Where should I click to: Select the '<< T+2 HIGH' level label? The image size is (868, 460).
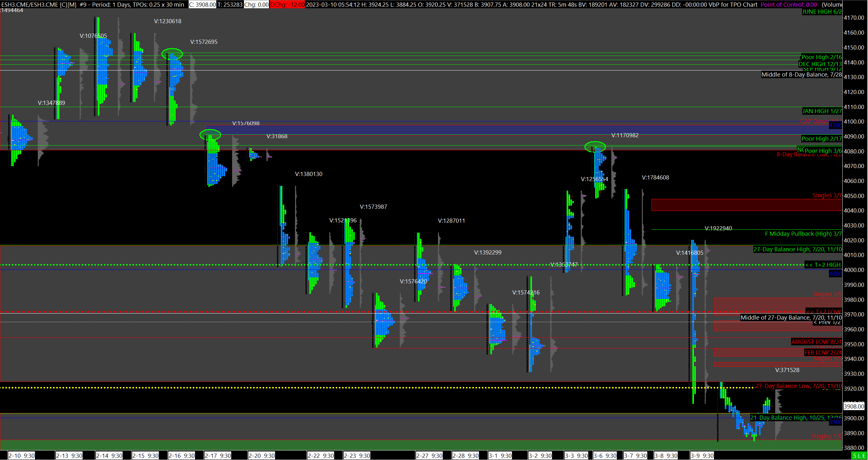[x=823, y=265]
